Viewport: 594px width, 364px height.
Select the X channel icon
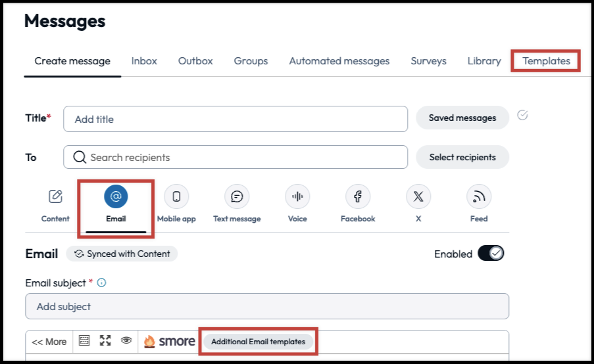(x=418, y=196)
